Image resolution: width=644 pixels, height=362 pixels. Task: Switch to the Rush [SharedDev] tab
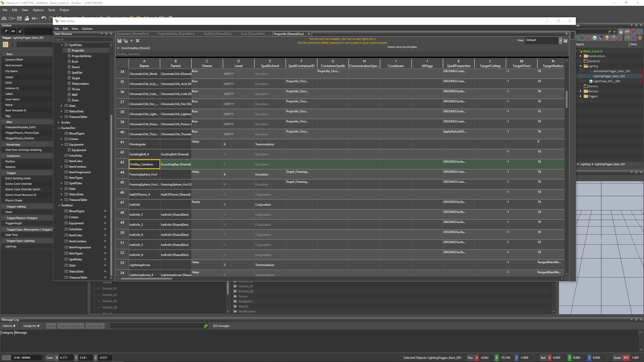(252, 33)
